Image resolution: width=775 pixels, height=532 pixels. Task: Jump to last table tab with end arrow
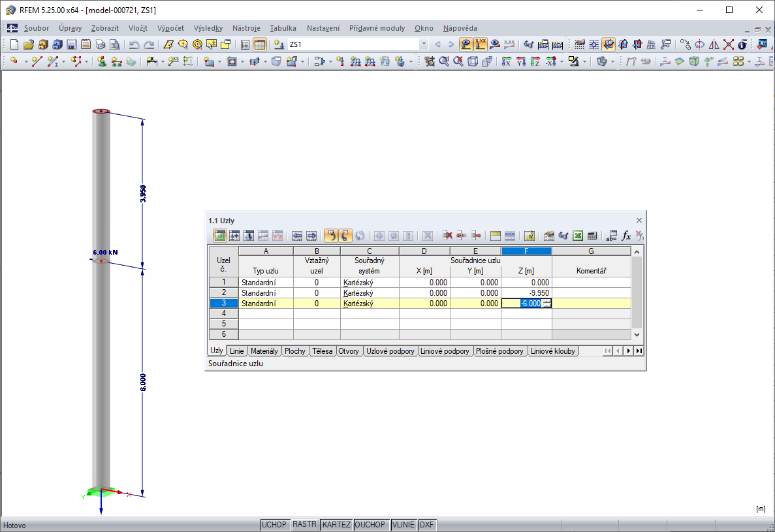point(639,351)
